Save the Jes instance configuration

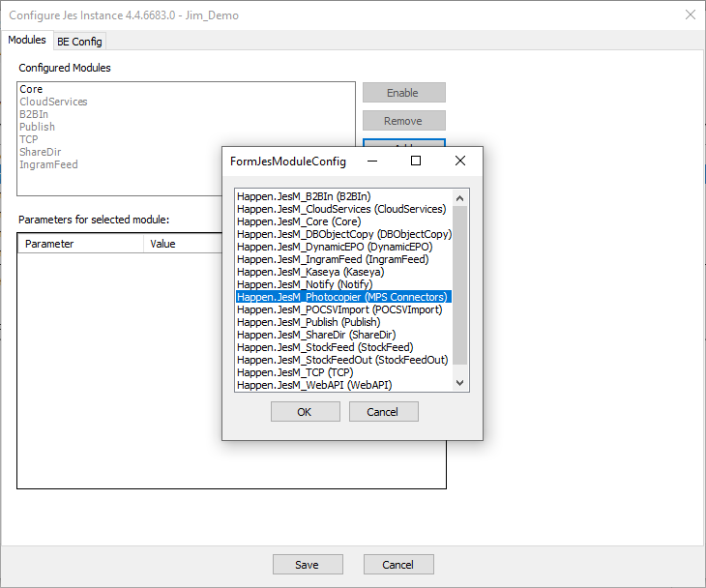click(x=308, y=564)
